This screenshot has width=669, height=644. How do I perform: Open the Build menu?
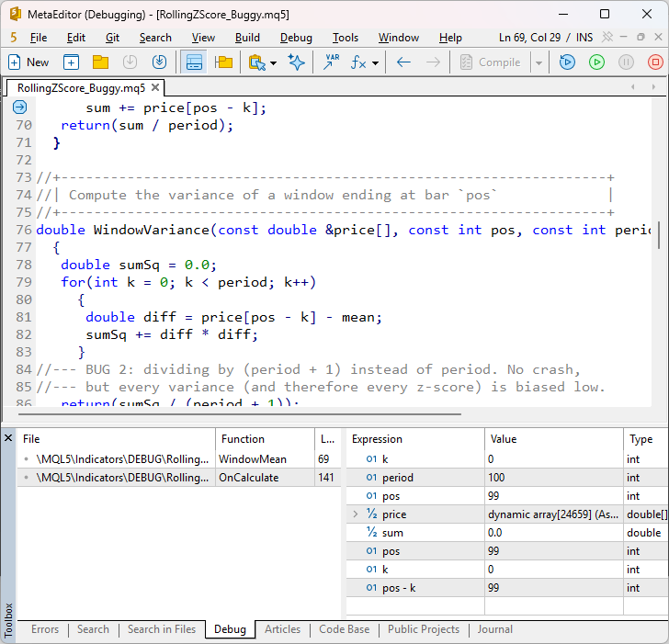coord(247,38)
